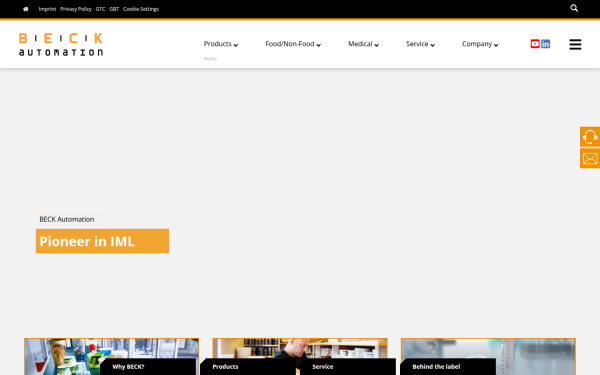Open the Medical menu label
The image size is (600, 375).
click(x=360, y=44)
